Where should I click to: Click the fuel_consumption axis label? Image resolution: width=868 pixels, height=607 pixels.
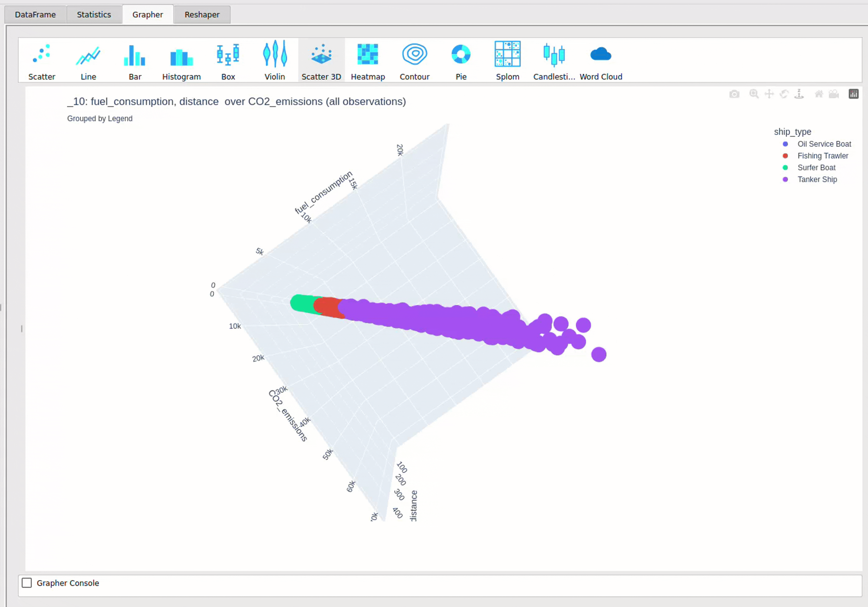(x=323, y=192)
